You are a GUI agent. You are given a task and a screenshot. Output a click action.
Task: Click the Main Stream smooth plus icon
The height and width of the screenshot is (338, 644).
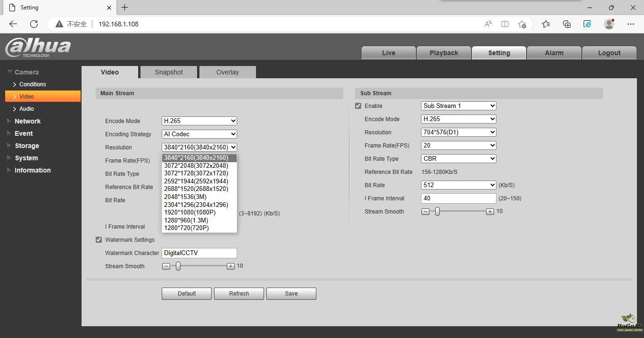pyautogui.click(x=231, y=266)
